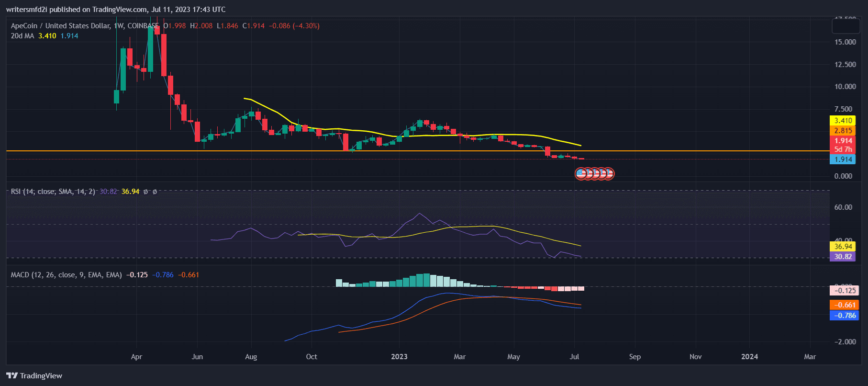
Task: Click the yellow 36.94 RSI average label
Action: coord(843,247)
